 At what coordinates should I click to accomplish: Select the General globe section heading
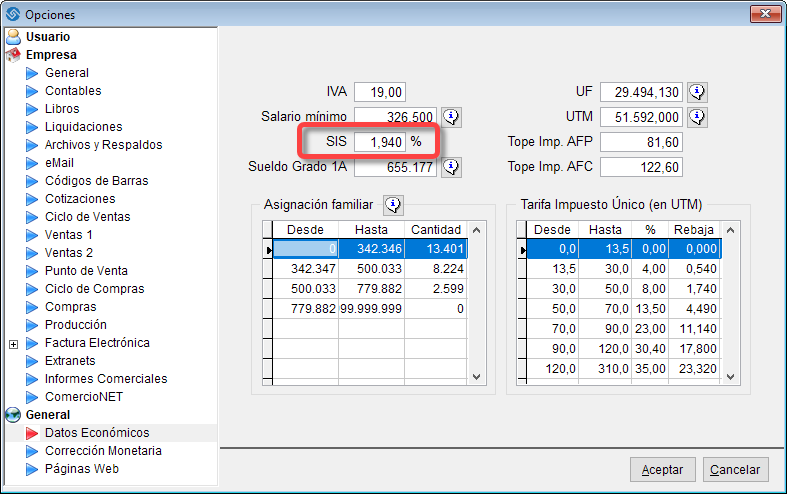[48, 415]
